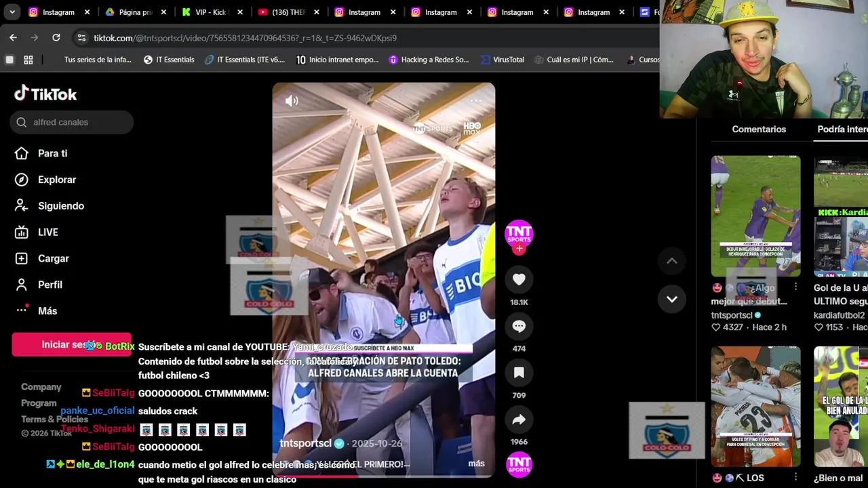
Task: Switch to the VIP - Kick tab
Action: point(211,12)
